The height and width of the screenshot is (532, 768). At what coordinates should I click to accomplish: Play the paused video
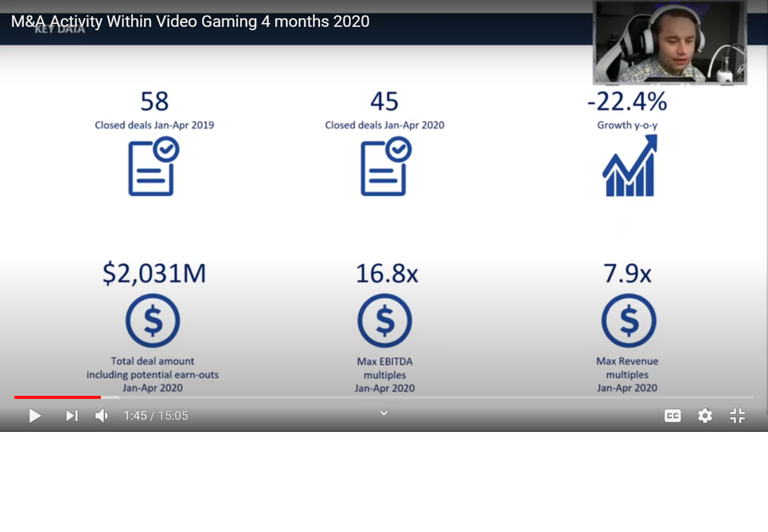coord(35,415)
